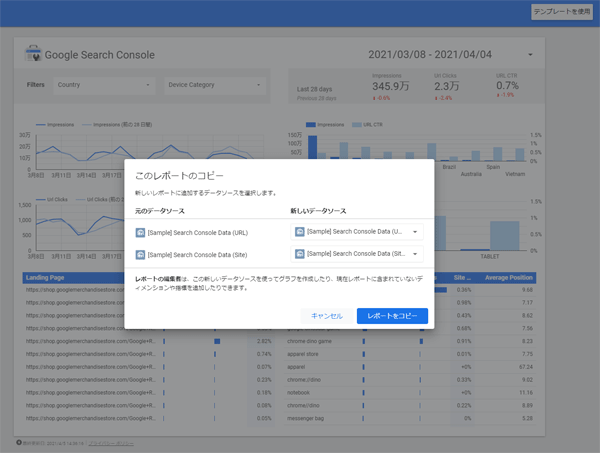
Task: Click the data source icon in Site dropdown
Action: 300,254
